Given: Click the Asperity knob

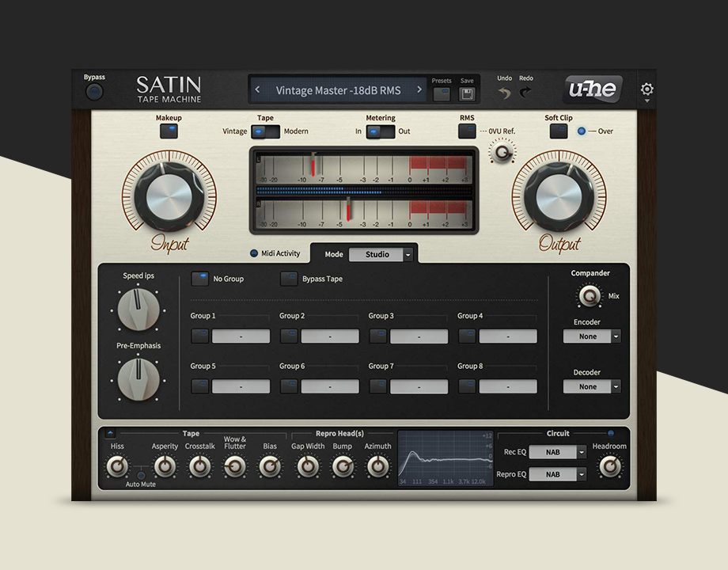Looking at the screenshot, I should tap(165, 466).
